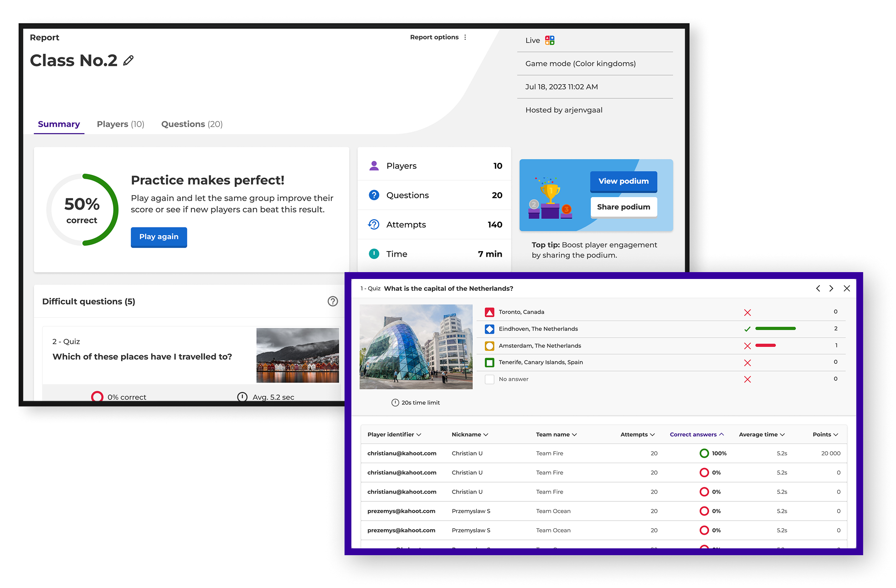
Task: Sort by Player identifier column
Action: tap(394, 434)
